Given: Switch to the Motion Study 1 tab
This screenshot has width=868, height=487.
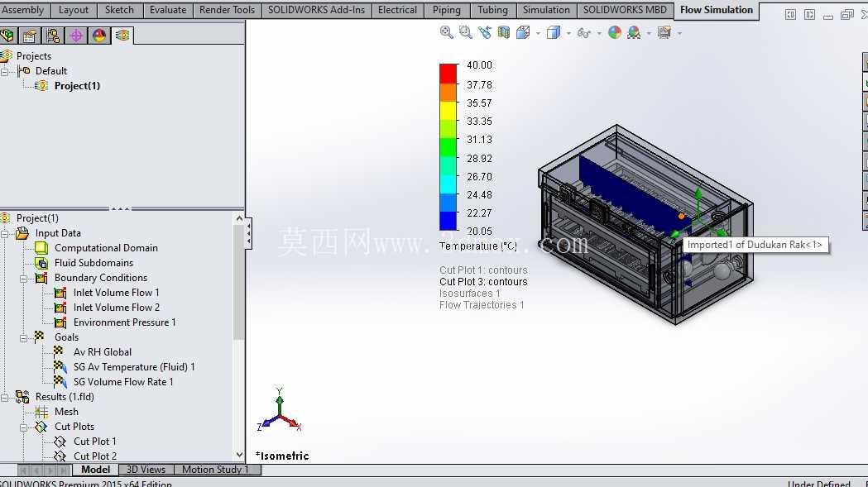Looking at the screenshot, I should (217, 470).
